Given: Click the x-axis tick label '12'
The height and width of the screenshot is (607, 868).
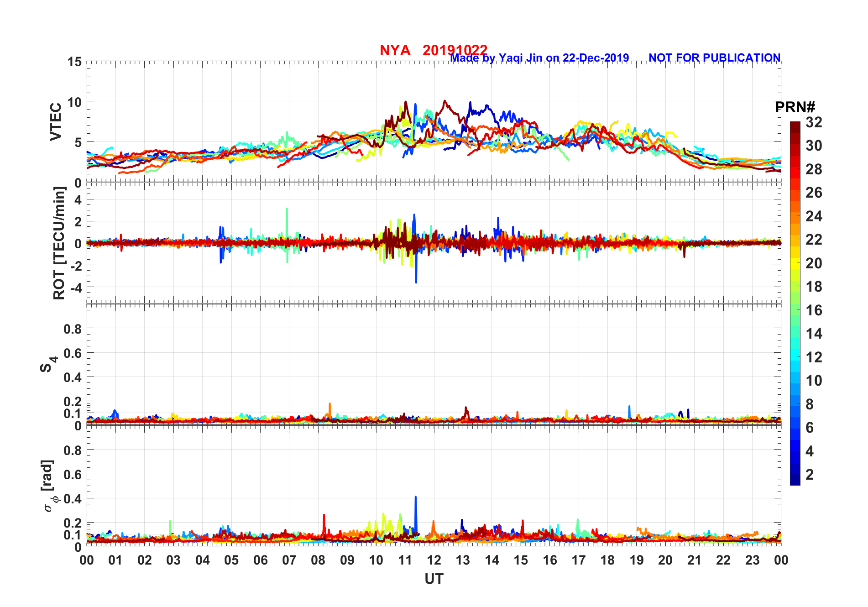Looking at the screenshot, I should (x=434, y=560).
